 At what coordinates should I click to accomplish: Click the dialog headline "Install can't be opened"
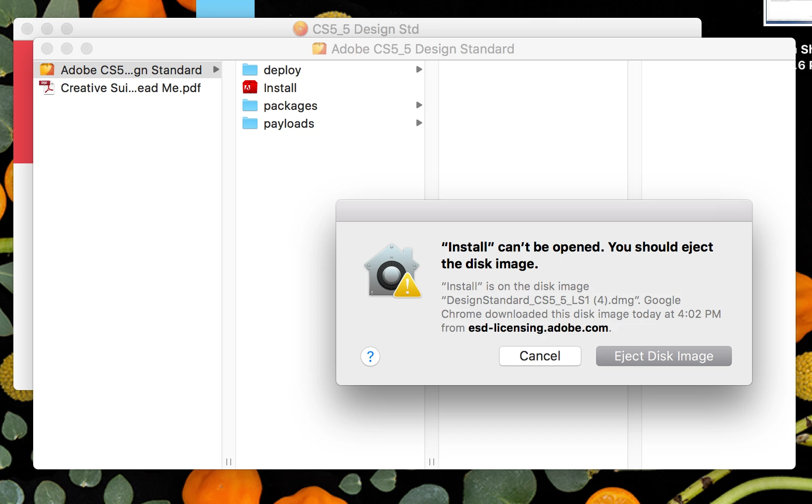click(x=577, y=255)
